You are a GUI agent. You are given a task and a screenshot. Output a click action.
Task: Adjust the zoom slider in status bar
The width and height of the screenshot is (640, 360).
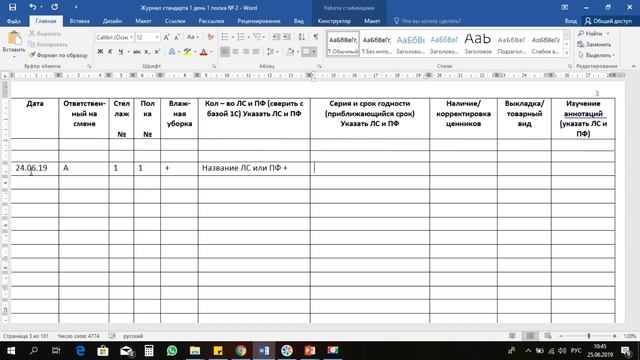pyautogui.click(x=589, y=336)
